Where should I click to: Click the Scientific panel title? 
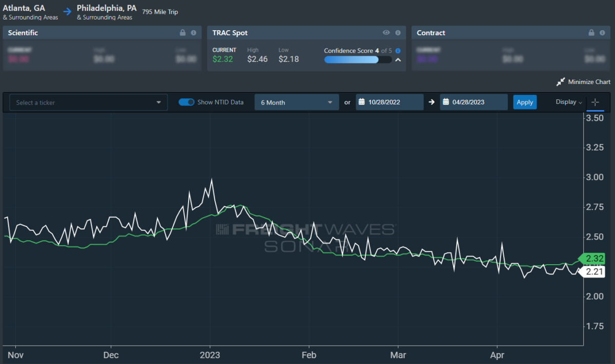23,33
